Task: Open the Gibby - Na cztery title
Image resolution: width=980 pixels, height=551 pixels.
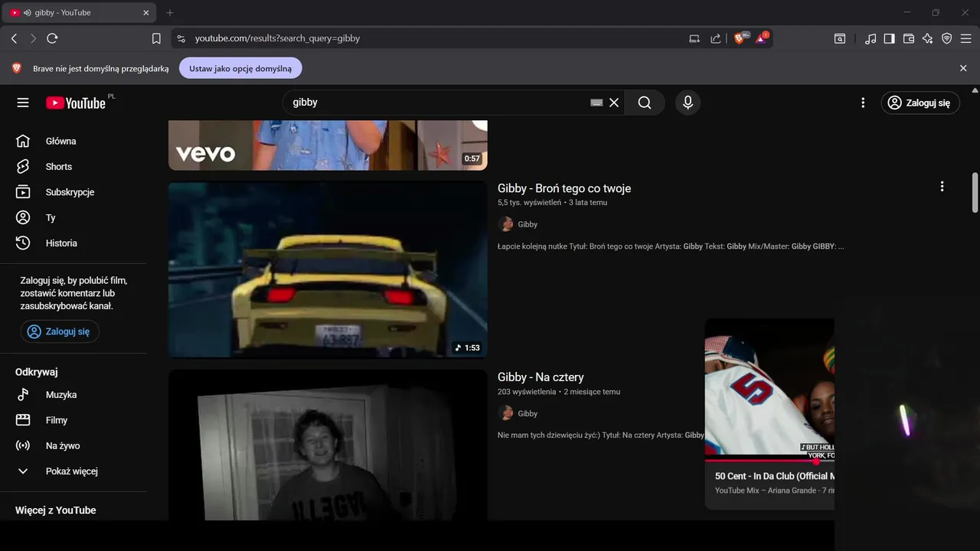Action: pos(541,377)
